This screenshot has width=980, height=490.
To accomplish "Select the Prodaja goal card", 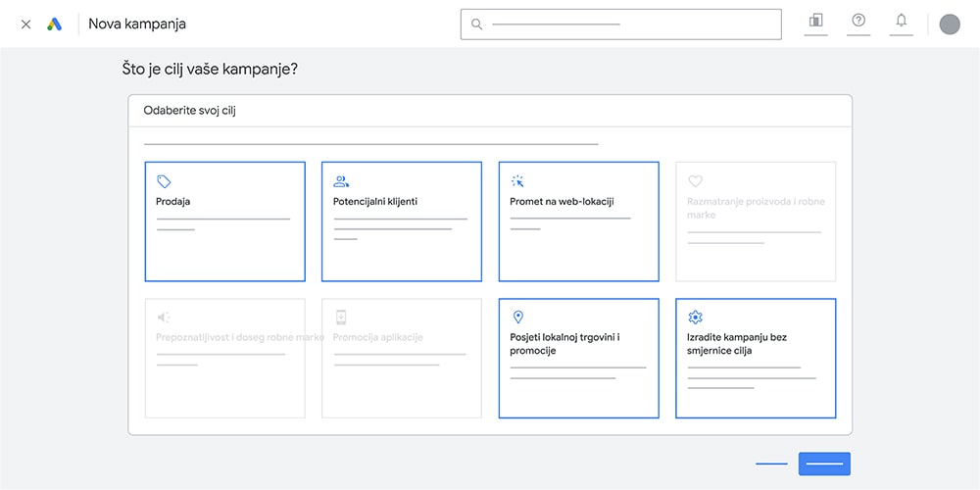I will [224, 221].
